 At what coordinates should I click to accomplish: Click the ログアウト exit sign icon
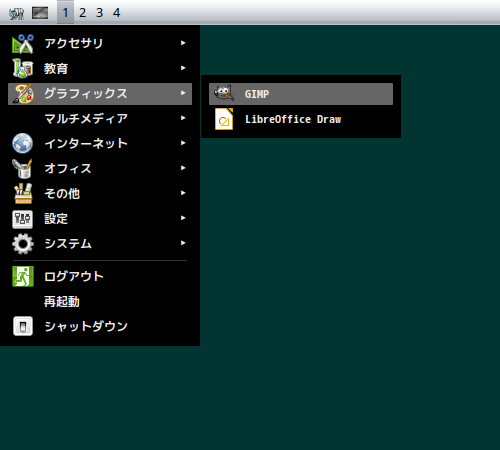point(23,276)
